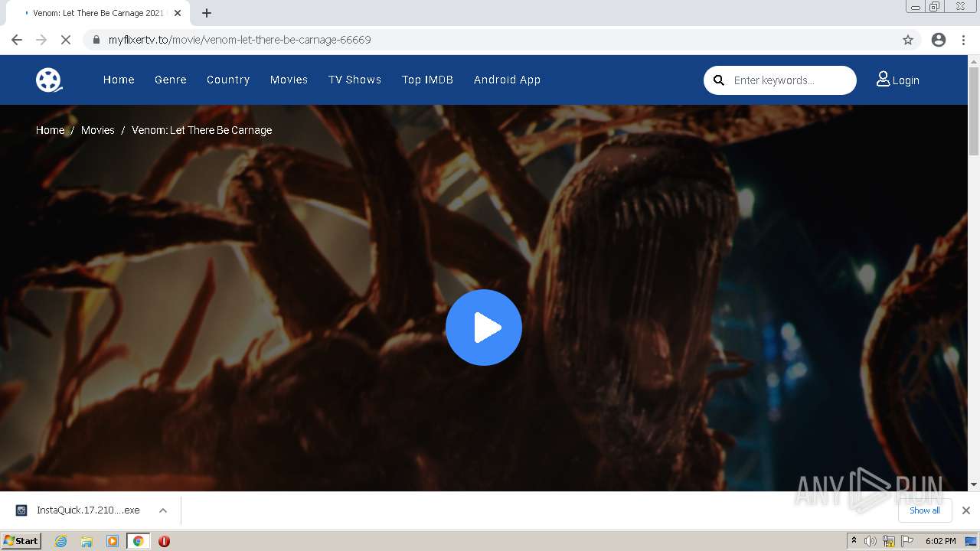
Task: Select the Chrome taskbar icon
Action: [138, 541]
